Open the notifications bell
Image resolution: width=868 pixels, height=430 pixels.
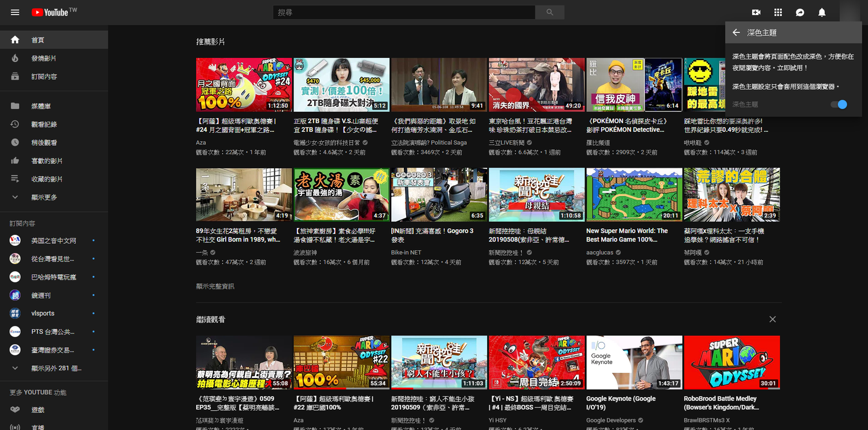point(822,12)
